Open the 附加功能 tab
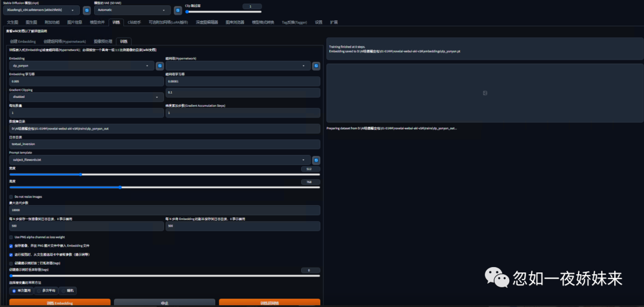Image resolution: width=644 pixels, height=307 pixels. tap(52, 22)
